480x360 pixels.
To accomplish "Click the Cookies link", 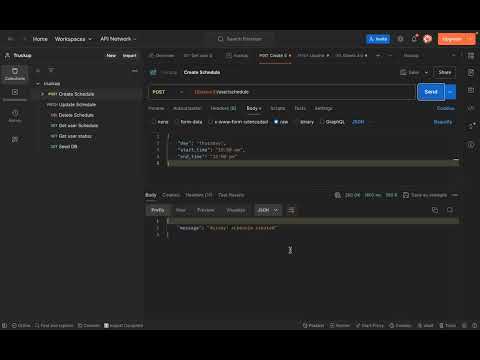I will 446,108.
